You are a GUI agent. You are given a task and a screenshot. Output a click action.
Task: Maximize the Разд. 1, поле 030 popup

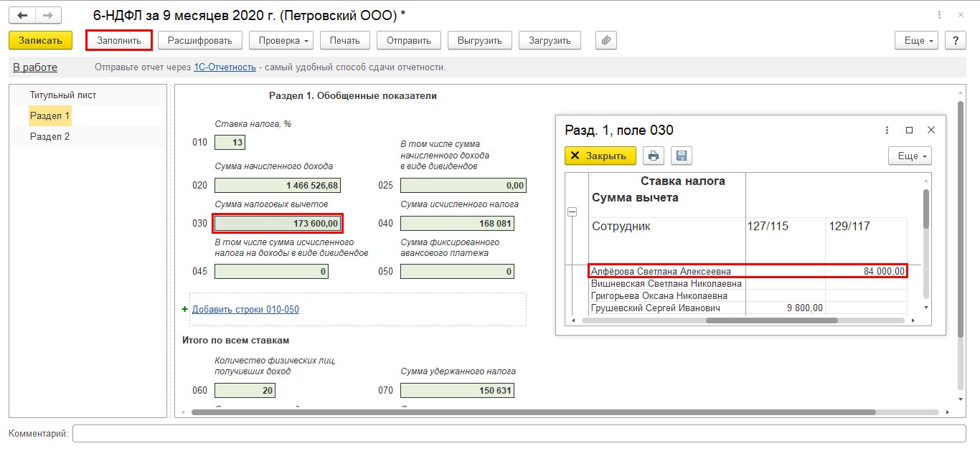point(909,130)
